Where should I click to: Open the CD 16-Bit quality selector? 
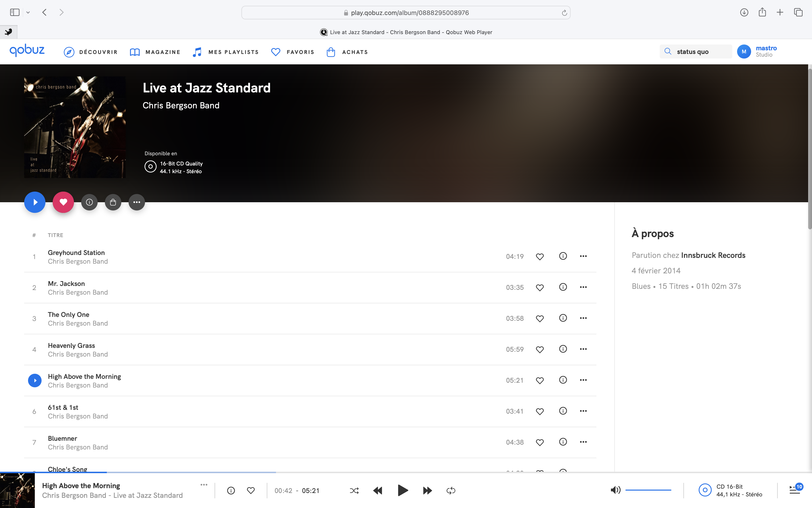click(x=731, y=491)
